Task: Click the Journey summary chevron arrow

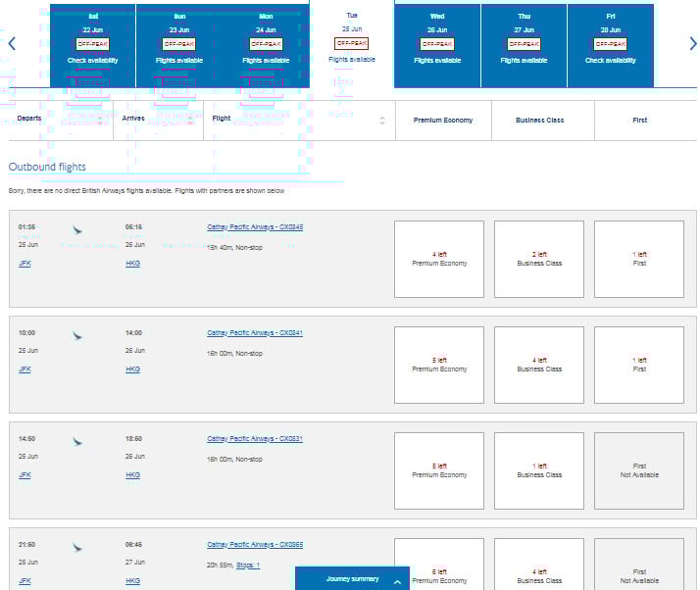Action: point(397,582)
